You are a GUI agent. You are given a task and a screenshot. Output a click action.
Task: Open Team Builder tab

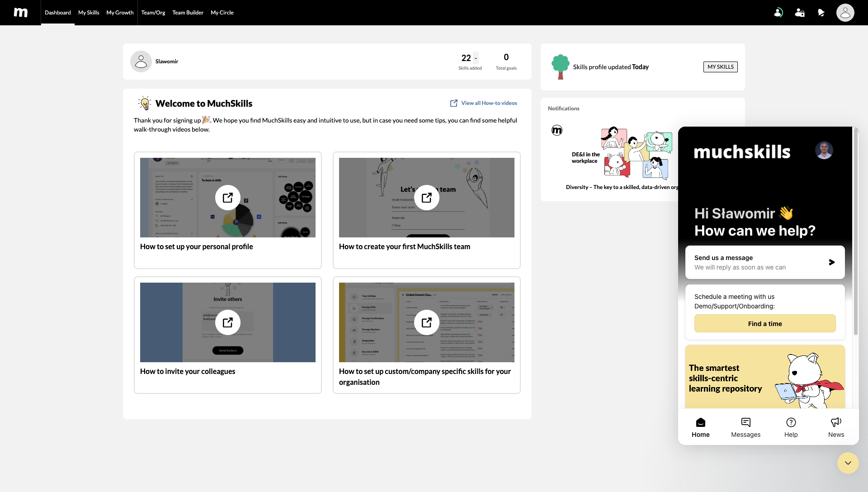[x=188, y=13]
